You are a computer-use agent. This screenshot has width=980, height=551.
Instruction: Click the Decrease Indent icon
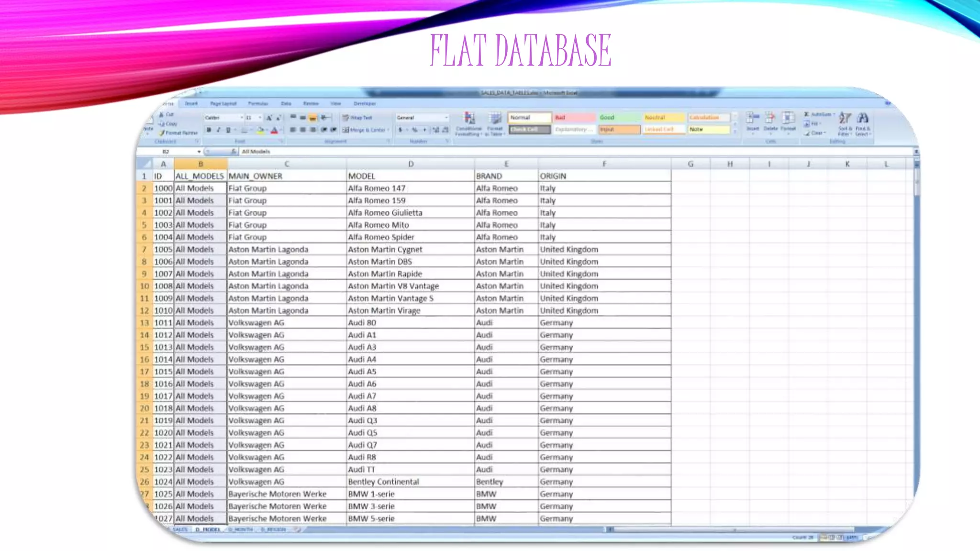[x=324, y=130]
